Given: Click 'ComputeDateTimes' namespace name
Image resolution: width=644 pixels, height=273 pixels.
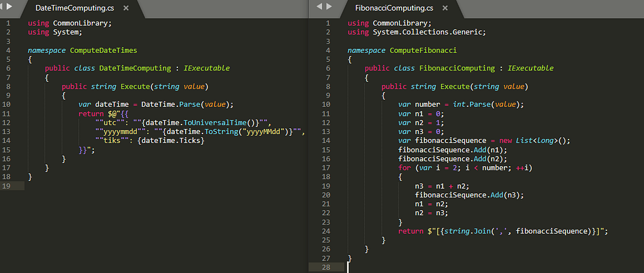Looking at the screenshot, I should tap(104, 50).
